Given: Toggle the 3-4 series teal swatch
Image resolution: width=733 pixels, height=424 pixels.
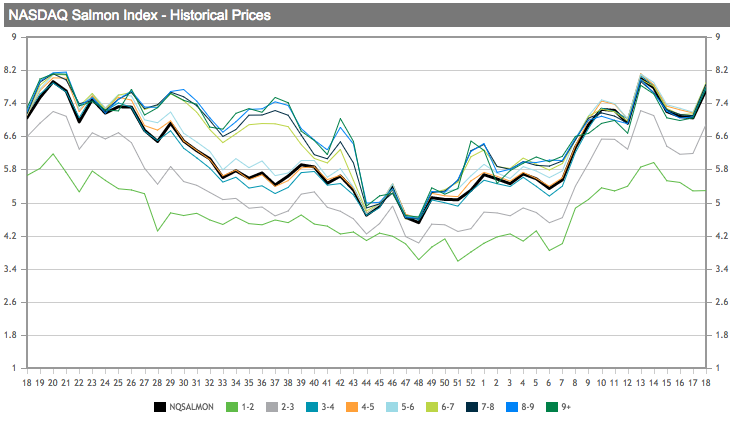Looking at the screenshot, I should point(312,407).
